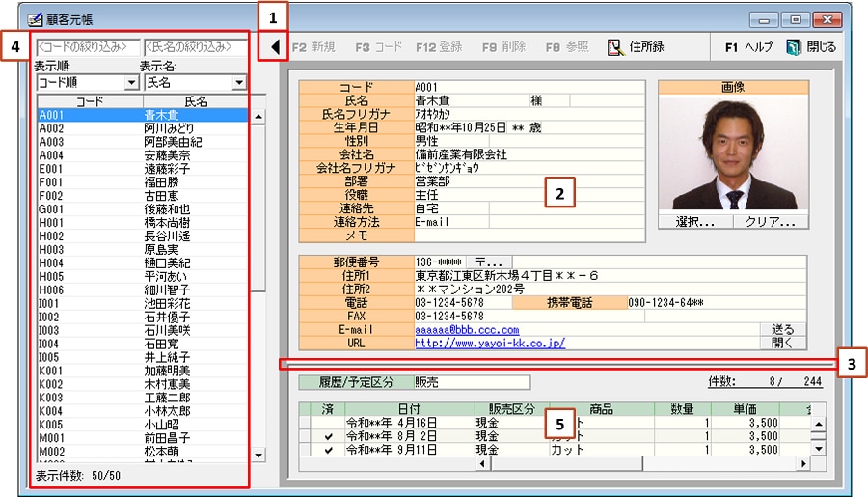Open the 住所録 address book
This screenshot has height=497, width=868.
(x=638, y=46)
